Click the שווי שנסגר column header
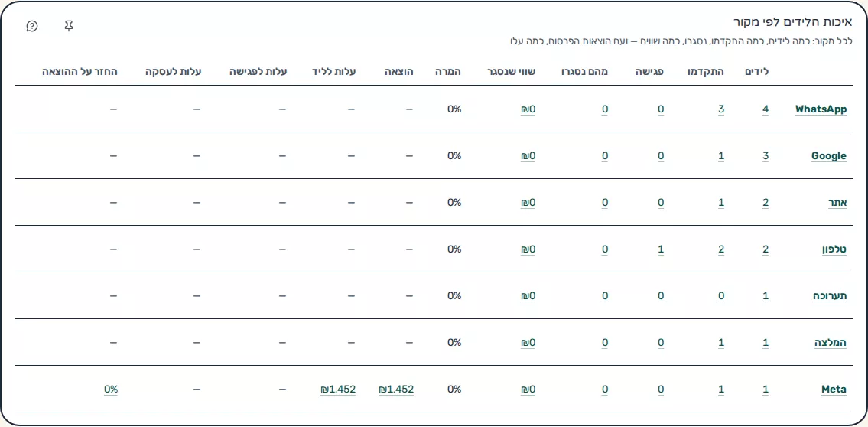868x427 pixels. click(511, 72)
